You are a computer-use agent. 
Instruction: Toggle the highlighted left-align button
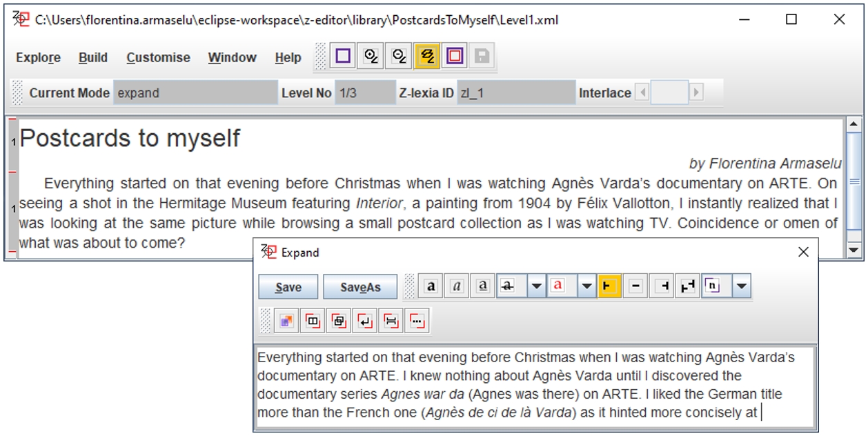(x=610, y=286)
